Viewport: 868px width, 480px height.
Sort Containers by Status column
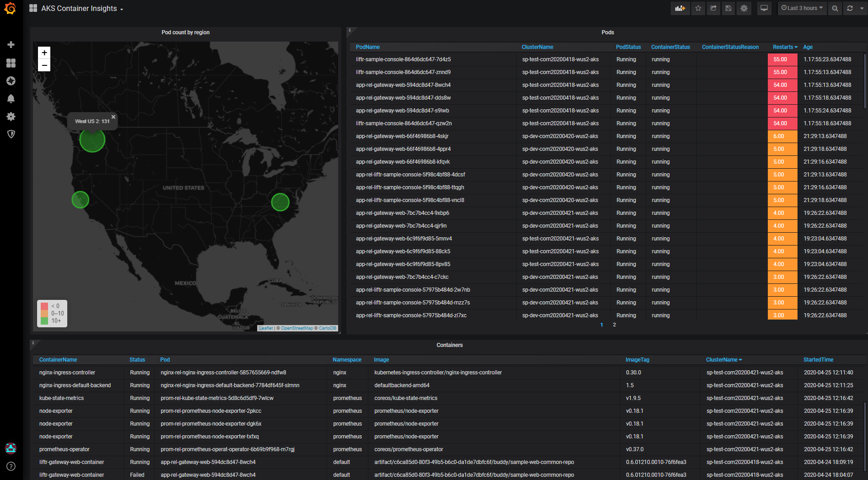pos(137,360)
